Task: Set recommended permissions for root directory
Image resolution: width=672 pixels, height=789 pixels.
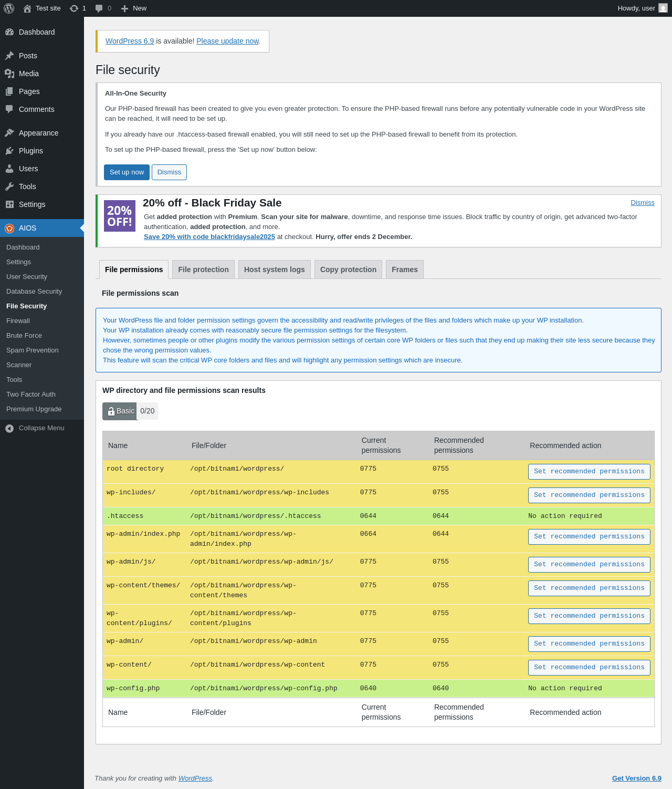Action: click(x=589, y=472)
